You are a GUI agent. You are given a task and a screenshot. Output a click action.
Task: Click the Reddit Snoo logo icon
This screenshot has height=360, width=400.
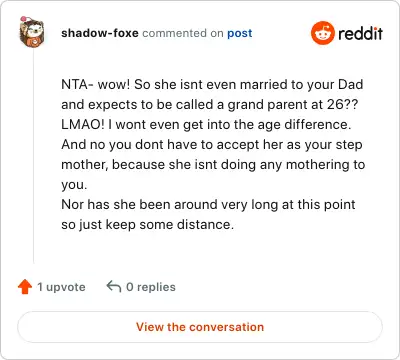322,33
